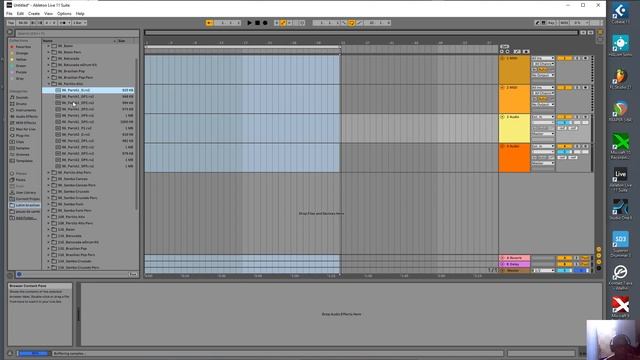Open the Clips category in browser
Image resolution: width=640 pixels, height=360 pixels.
pyautogui.click(x=20, y=142)
